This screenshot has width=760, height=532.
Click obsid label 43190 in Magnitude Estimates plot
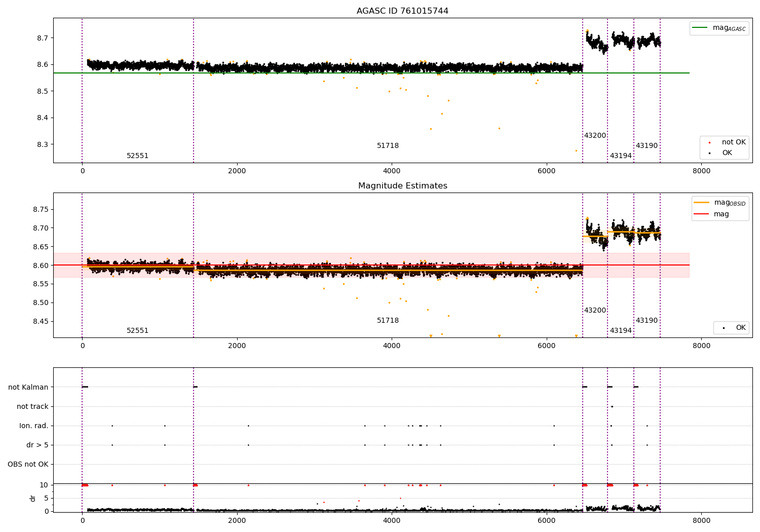[x=647, y=321]
